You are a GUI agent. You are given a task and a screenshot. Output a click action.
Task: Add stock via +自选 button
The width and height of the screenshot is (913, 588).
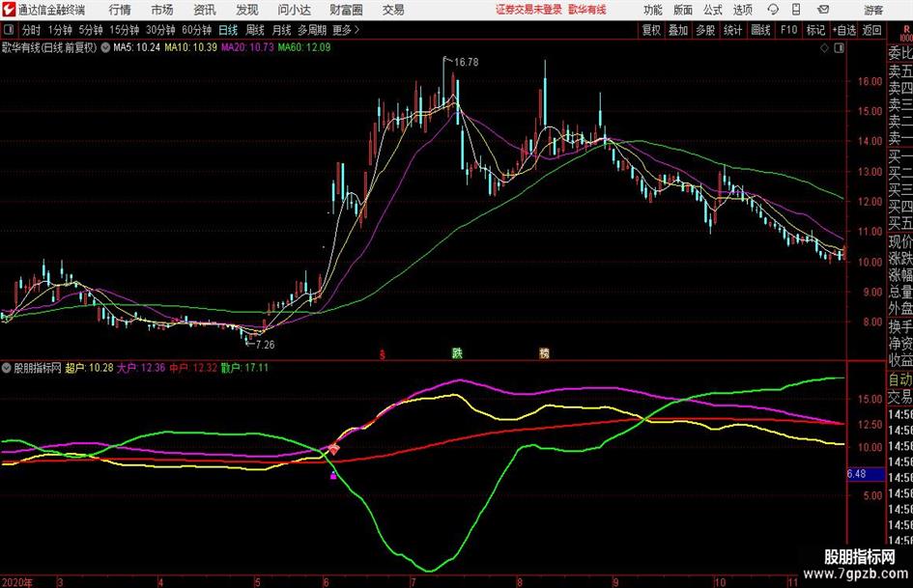click(x=843, y=30)
